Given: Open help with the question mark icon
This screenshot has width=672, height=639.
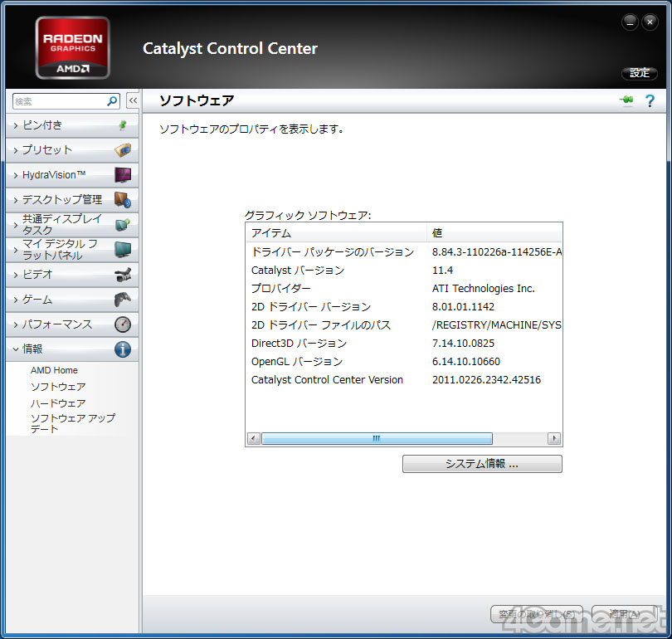Looking at the screenshot, I should [650, 100].
